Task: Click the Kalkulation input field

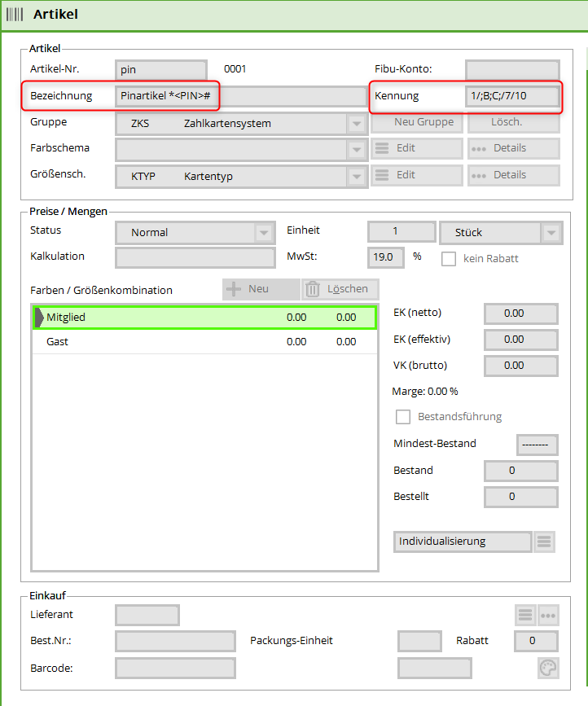Action: coord(195,258)
